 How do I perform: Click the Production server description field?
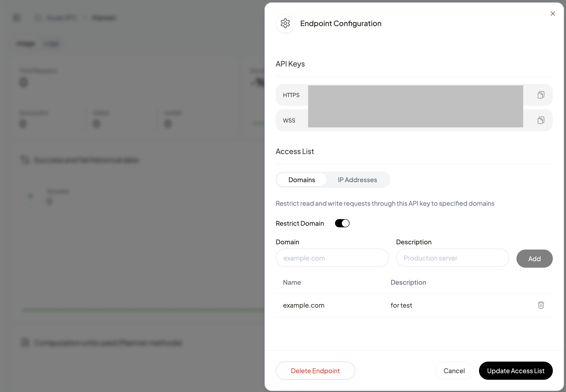(x=452, y=258)
